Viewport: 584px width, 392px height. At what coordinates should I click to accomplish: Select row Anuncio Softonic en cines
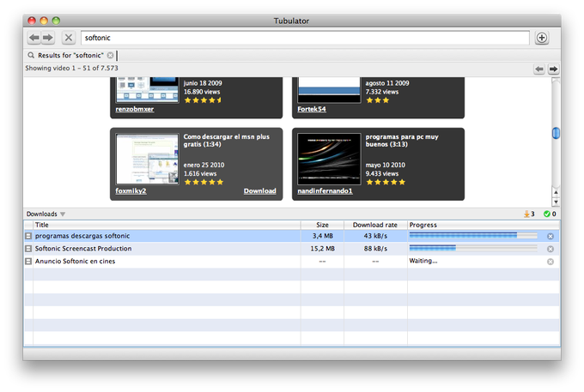click(292, 262)
